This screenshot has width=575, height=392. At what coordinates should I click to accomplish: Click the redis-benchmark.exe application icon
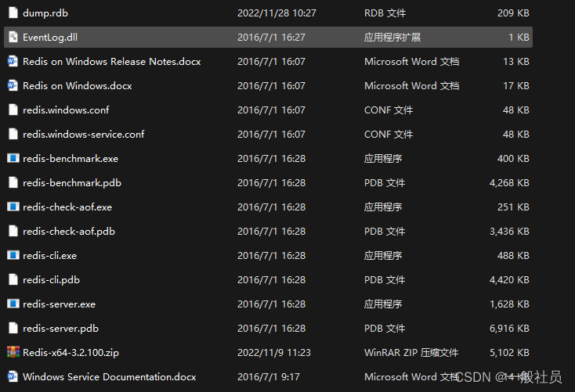click(x=13, y=158)
